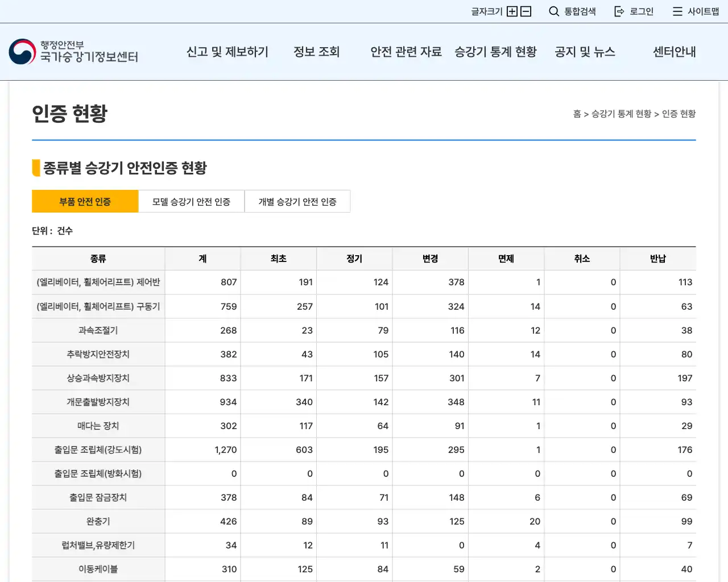The image size is (728, 582).
Task: Select the 개문출발방지장치 row label
Action: [x=98, y=402]
